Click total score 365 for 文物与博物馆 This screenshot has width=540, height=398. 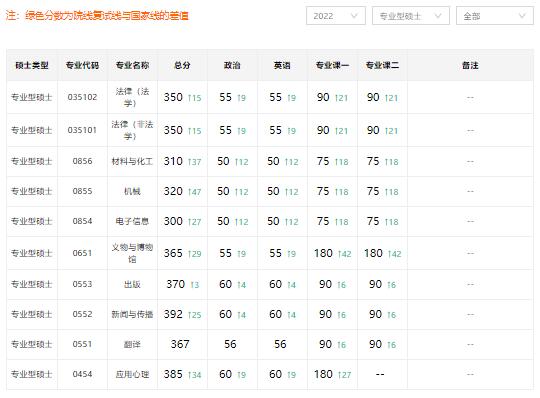pyautogui.click(x=173, y=253)
